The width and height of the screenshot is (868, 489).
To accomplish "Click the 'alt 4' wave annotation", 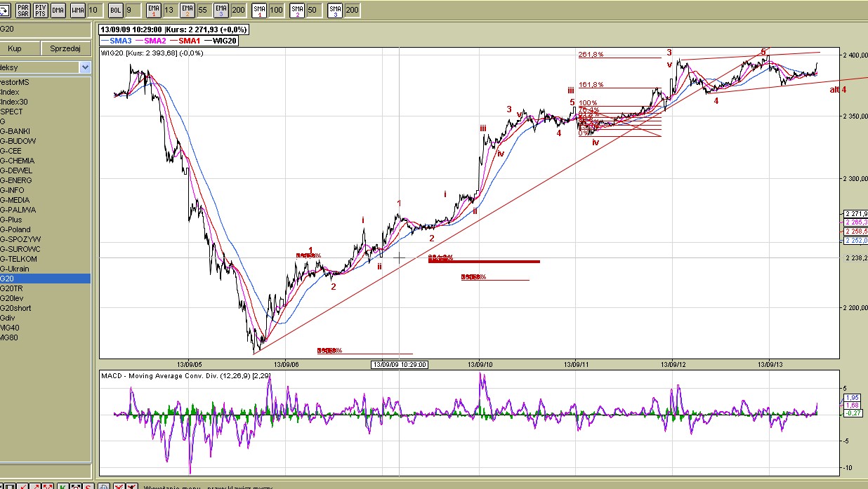I will (838, 90).
